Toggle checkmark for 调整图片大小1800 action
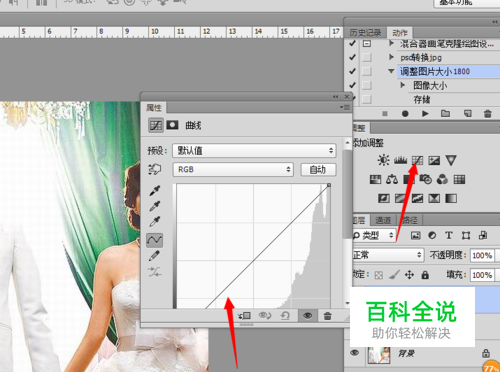The height and width of the screenshot is (372, 500). click(352, 71)
